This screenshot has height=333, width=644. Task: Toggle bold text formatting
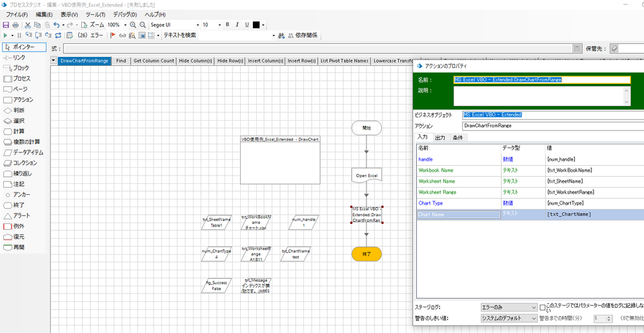pos(227,25)
